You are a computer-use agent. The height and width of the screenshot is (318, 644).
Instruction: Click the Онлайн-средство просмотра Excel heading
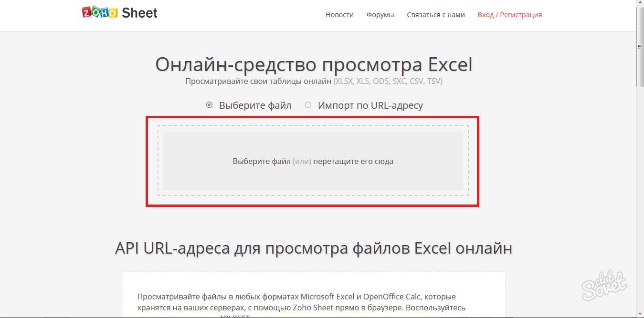[x=314, y=64]
